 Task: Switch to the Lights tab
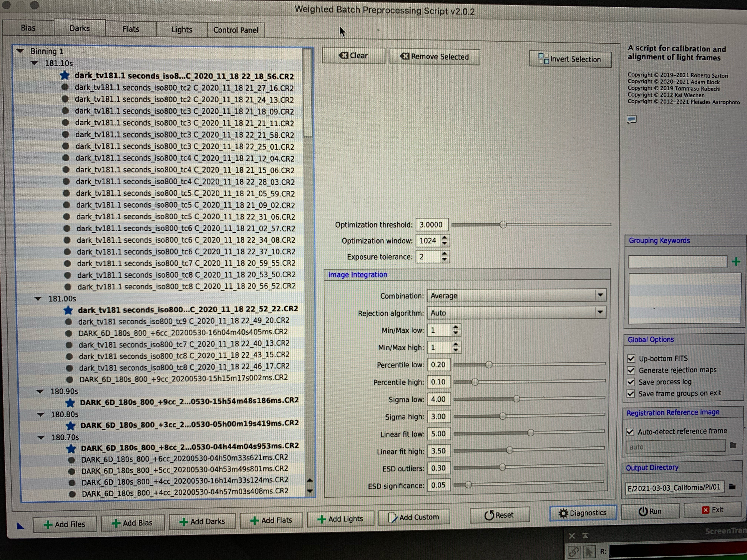pyautogui.click(x=182, y=30)
